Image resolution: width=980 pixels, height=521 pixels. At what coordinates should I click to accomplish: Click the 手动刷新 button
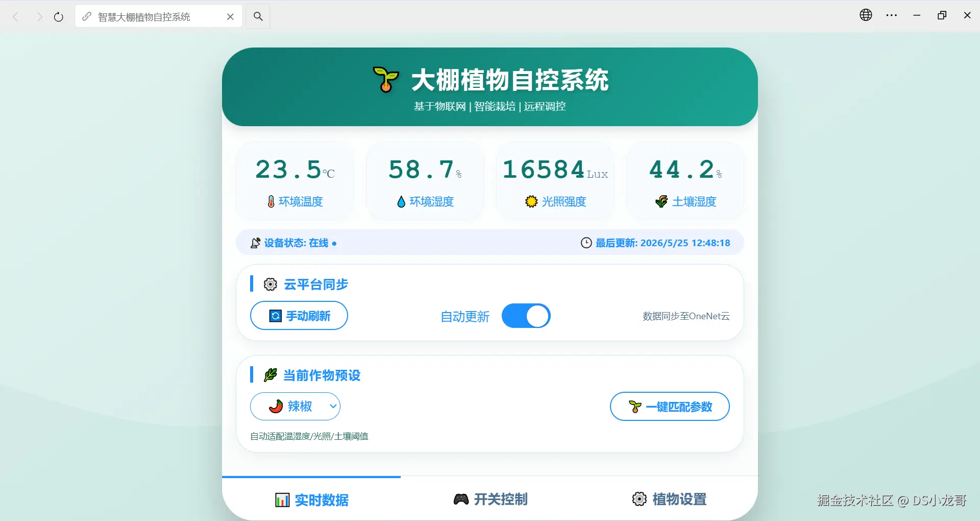coord(299,316)
